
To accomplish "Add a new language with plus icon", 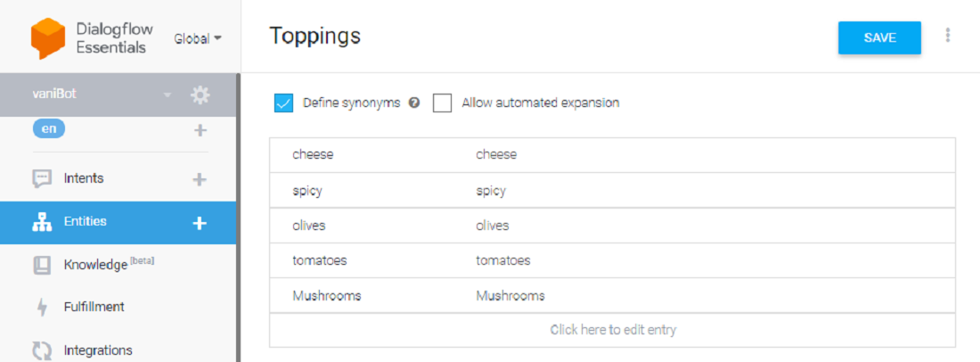I will (200, 130).
